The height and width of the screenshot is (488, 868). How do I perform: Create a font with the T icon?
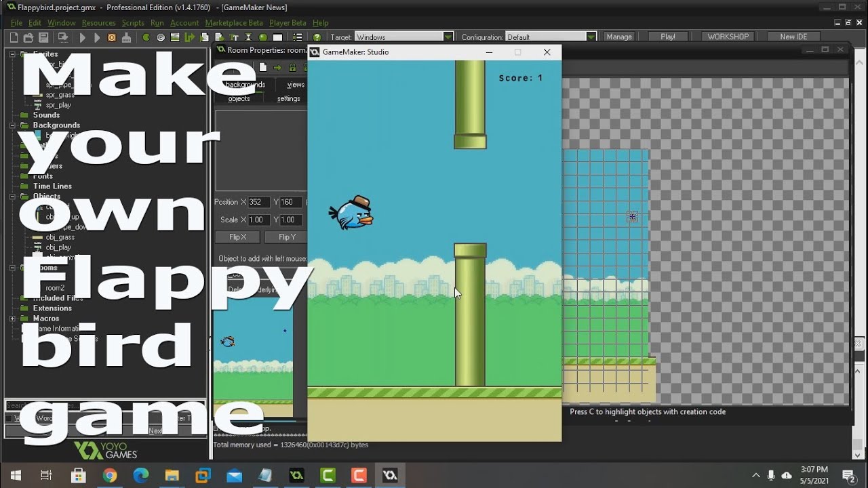pyautogui.click(x=234, y=37)
